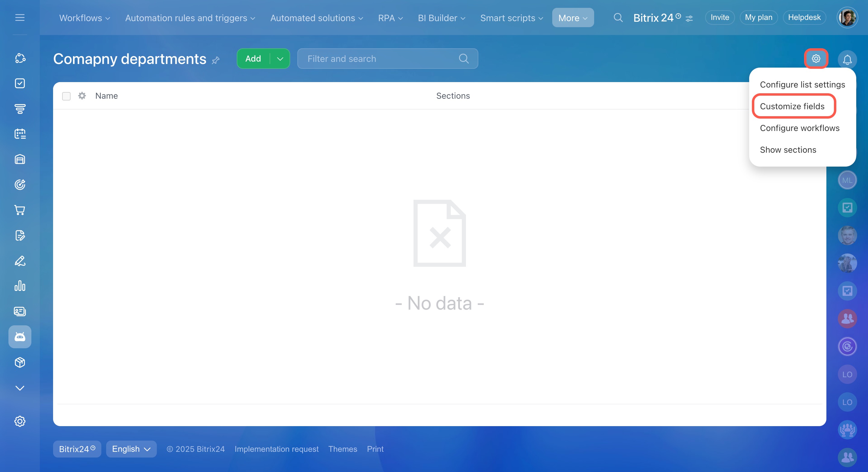Viewport: 868px width, 472px height.
Task: Change the English language selector
Action: tap(131, 449)
